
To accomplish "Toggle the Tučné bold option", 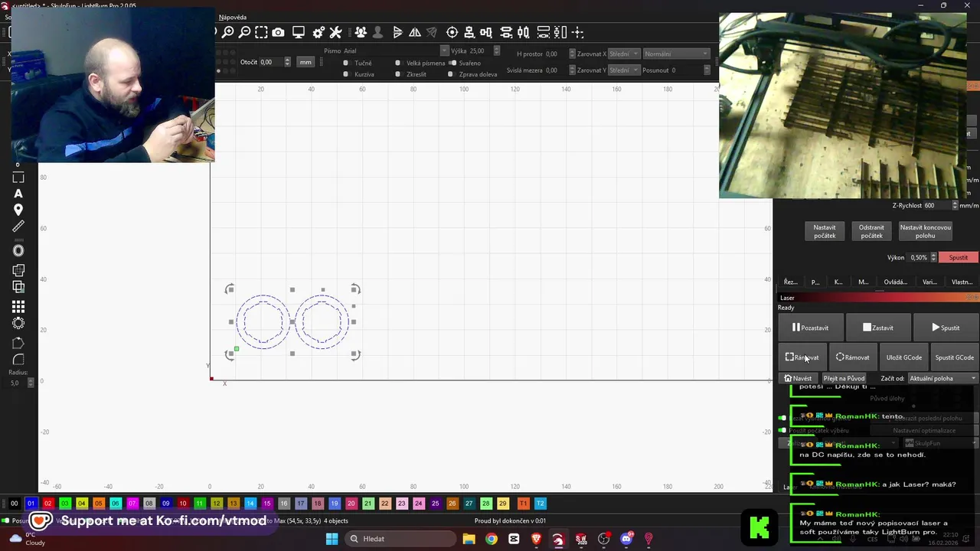I will (358, 63).
